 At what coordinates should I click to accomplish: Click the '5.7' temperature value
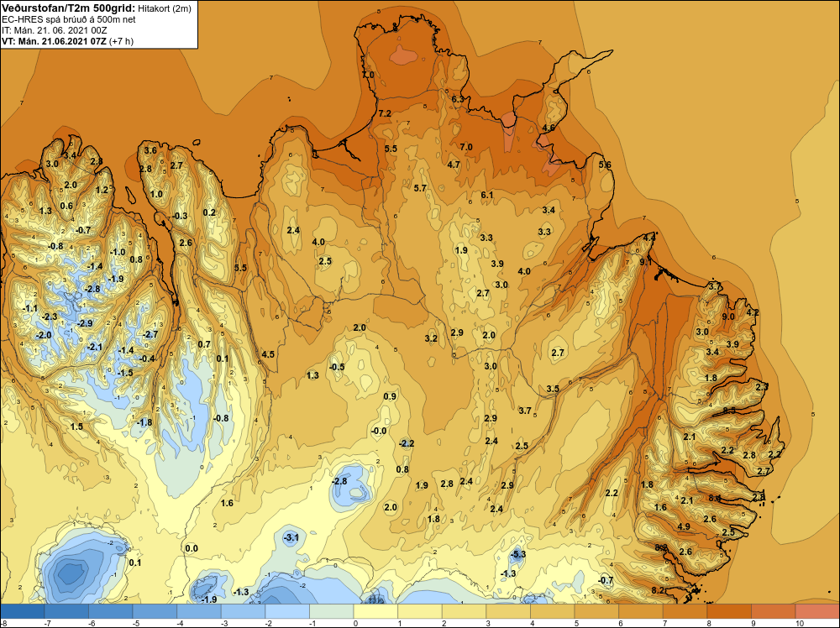pos(420,188)
